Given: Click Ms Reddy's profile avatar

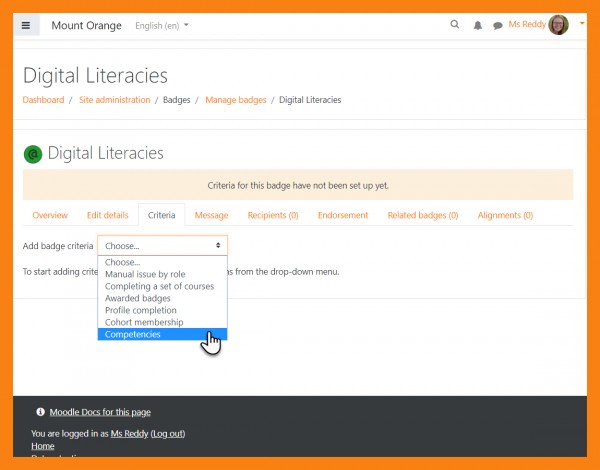Looking at the screenshot, I should point(559,25).
